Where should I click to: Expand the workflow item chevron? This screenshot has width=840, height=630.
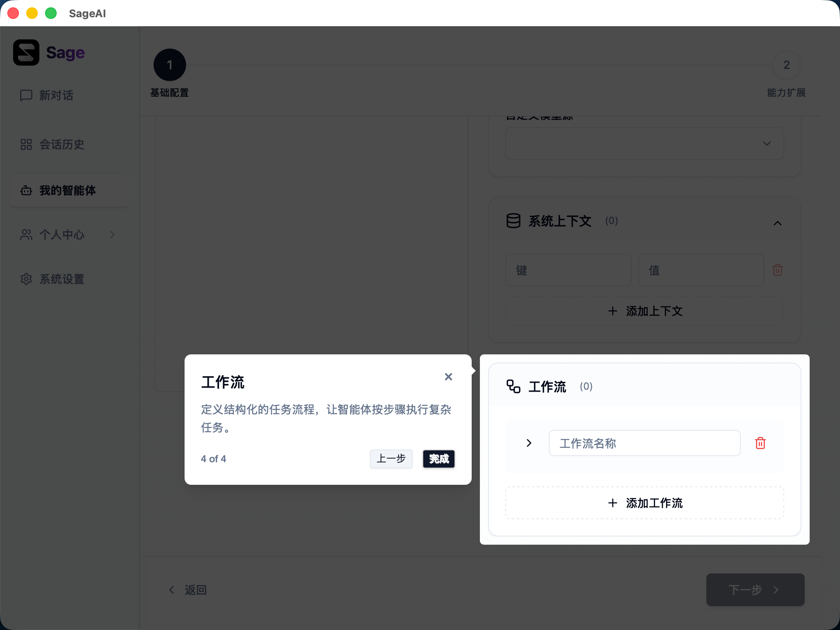click(x=528, y=443)
